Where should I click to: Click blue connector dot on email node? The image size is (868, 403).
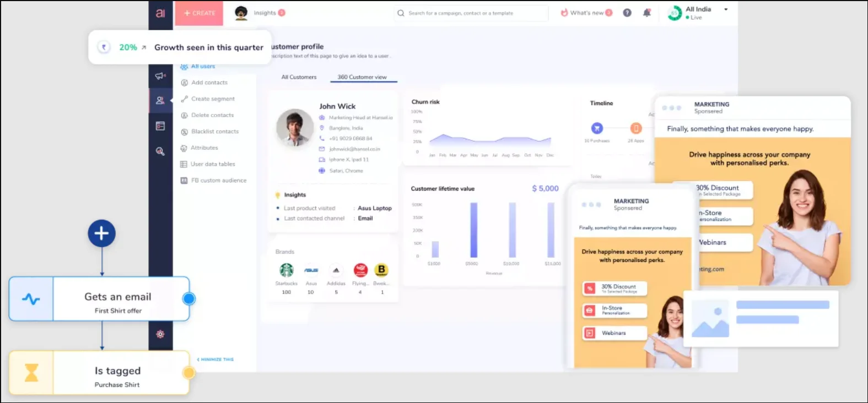coord(189,299)
